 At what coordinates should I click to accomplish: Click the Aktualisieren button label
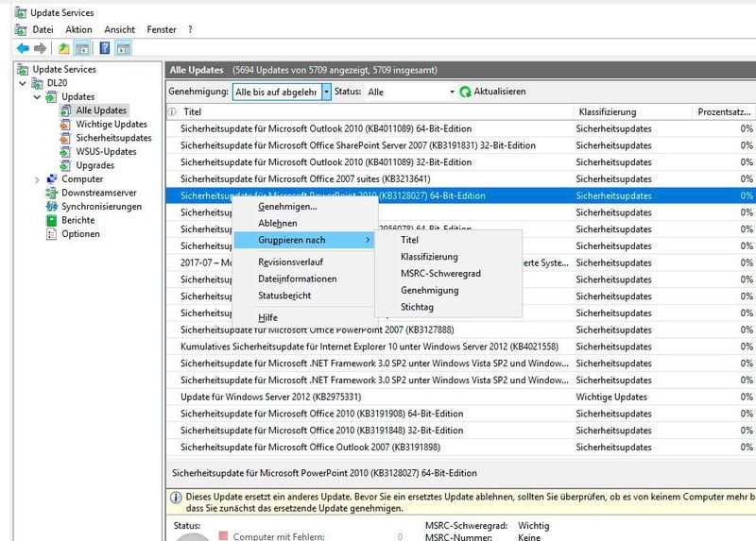pos(500,92)
